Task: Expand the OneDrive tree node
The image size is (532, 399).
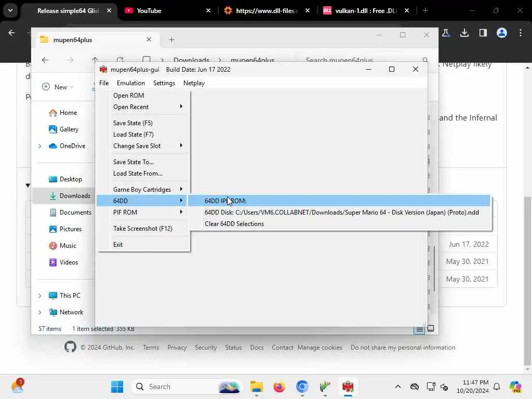Action: point(39,146)
